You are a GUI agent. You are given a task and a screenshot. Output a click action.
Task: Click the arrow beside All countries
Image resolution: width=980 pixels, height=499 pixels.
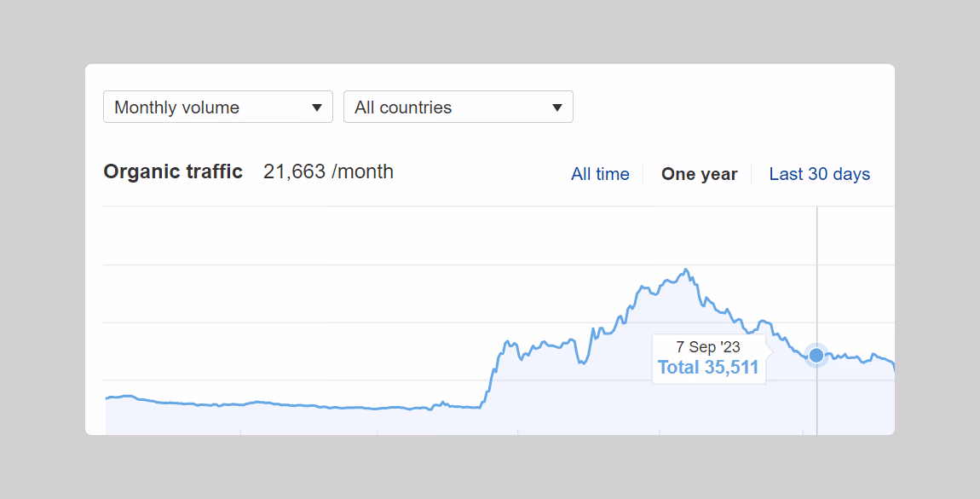point(556,107)
